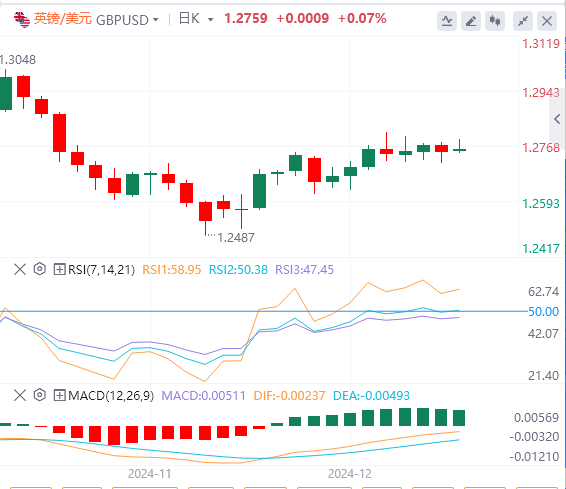Open RSI indicator settings gear
Screen dimensions: 566x489
tap(40, 269)
